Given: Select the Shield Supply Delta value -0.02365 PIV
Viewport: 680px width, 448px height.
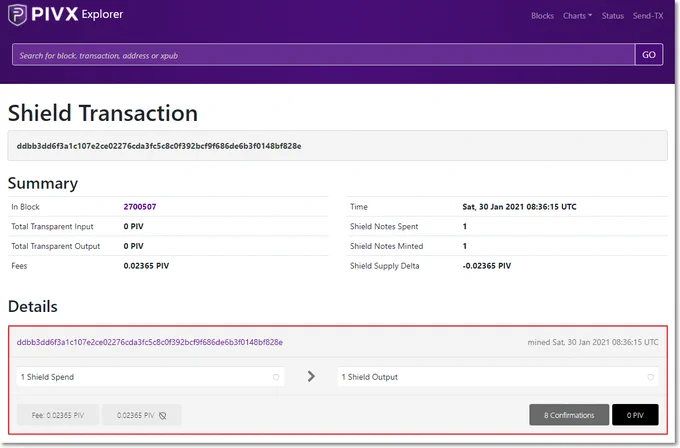Looking at the screenshot, I should tap(487, 266).
